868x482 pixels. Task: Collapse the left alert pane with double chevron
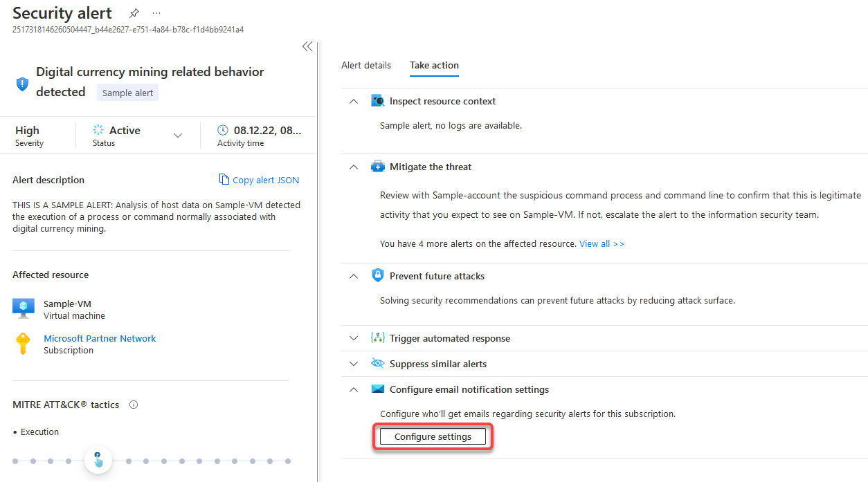tap(307, 46)
